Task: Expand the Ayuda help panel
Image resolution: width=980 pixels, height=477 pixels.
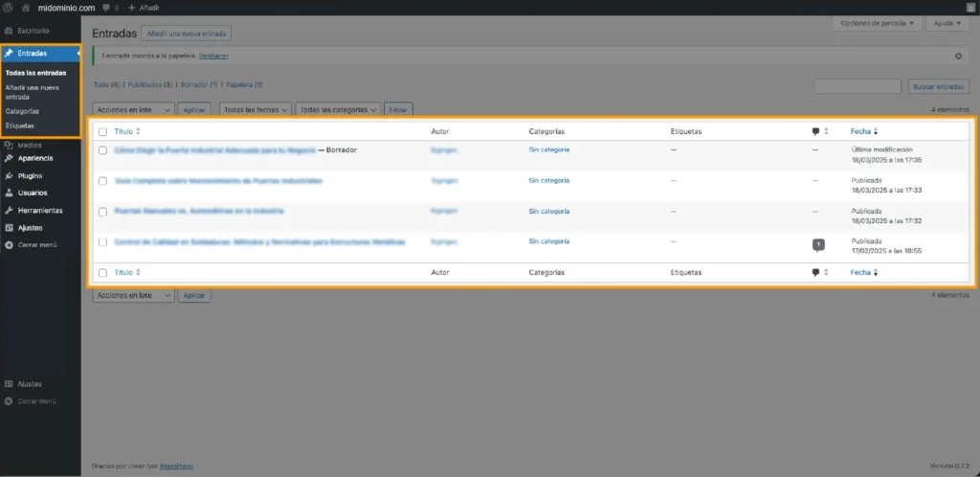Action: (x=947, y=23)
